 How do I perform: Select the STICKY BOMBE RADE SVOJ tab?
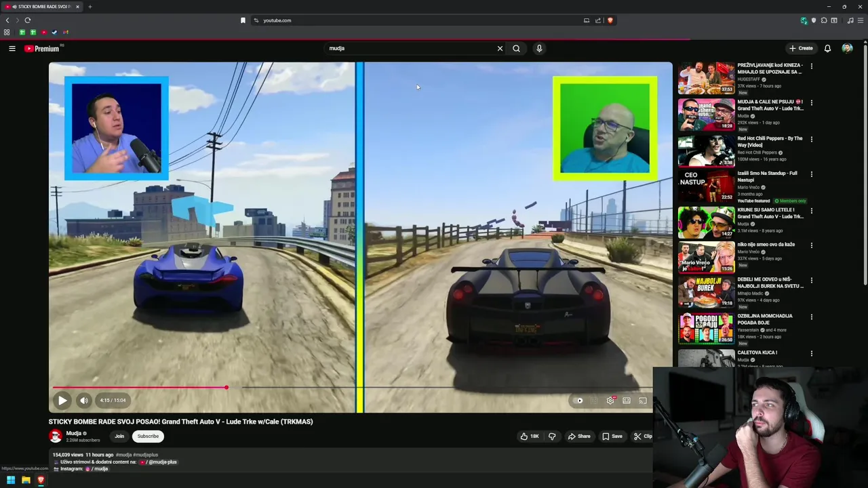coord(42,7)
